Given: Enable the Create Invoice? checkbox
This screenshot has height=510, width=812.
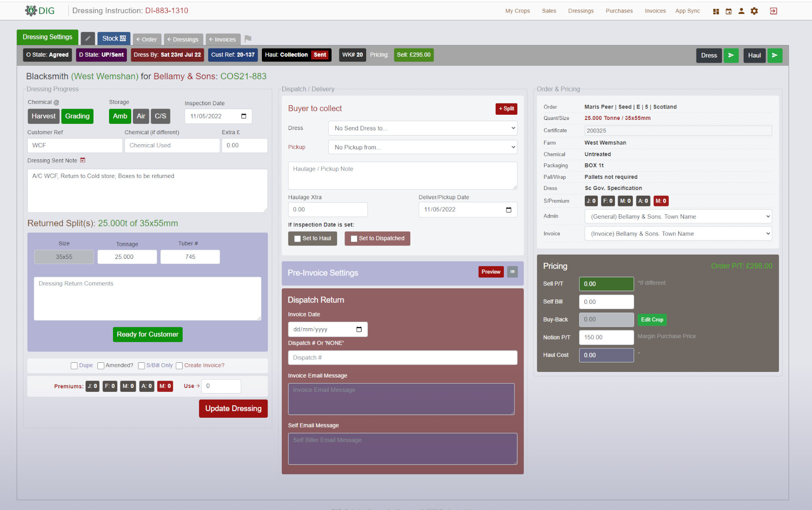Looking at the screenshot, I should pos(179,366).
